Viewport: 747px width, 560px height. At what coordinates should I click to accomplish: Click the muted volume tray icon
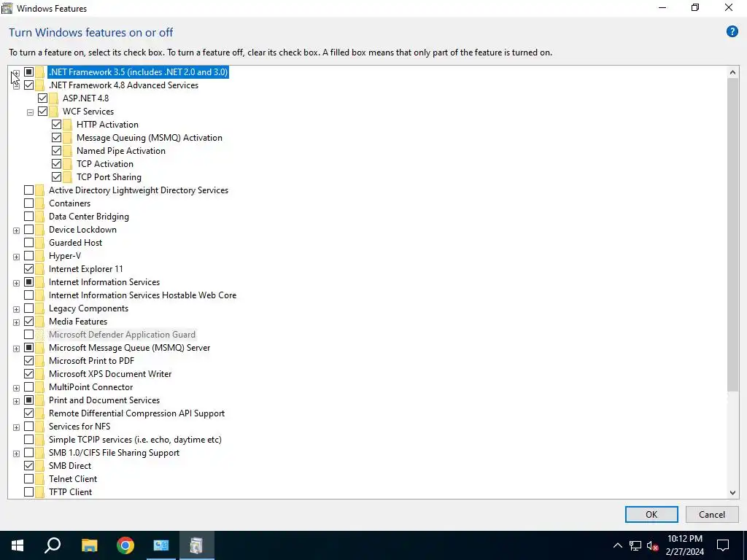tap(652, 545)
